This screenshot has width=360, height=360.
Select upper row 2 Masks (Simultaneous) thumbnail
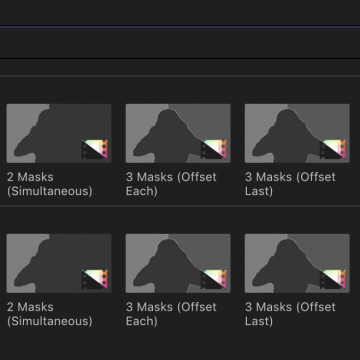pyautogui.click(x=59, y=133)
